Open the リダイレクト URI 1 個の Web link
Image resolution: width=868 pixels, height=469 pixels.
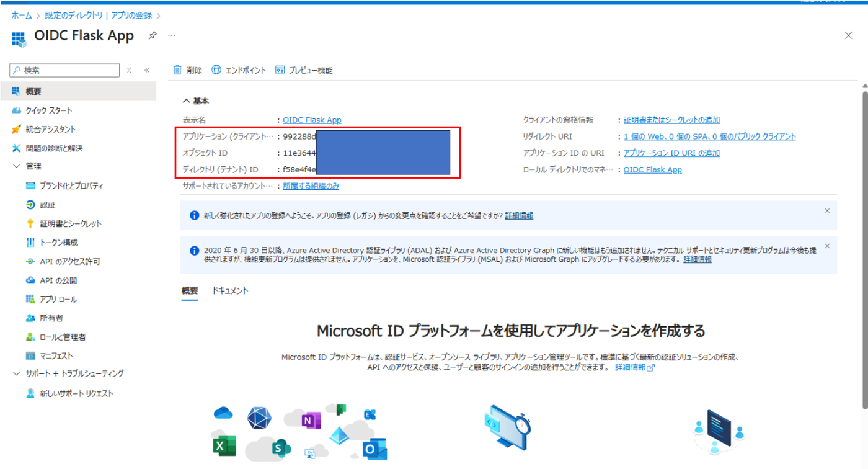tap(709, 136)
